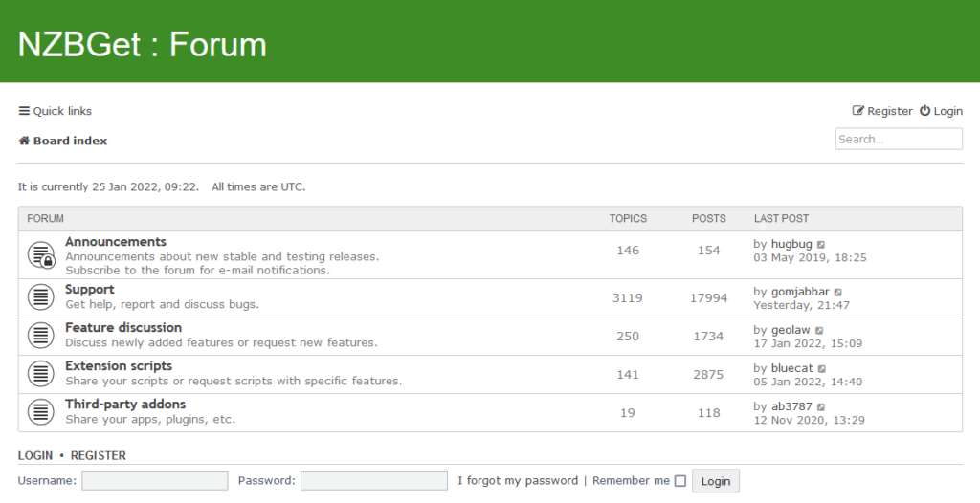The height and width of the screenshot is (503, 980).
Task: View latest post icon next to bluecat
Action: (822, 369)
